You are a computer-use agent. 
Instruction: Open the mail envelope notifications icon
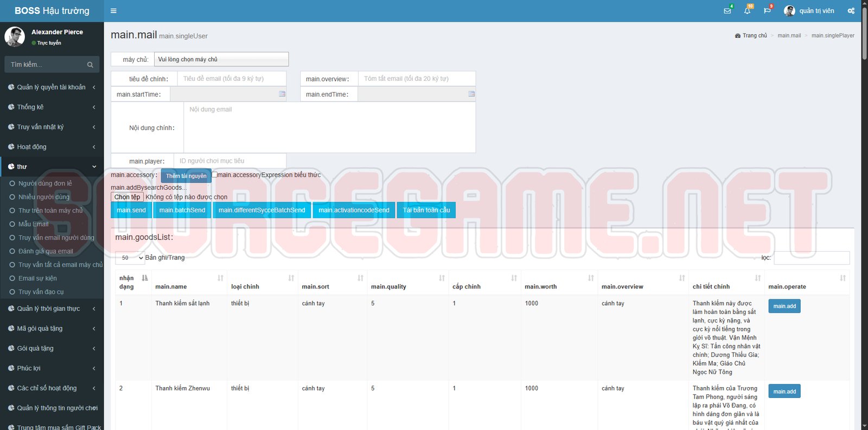point(727,11)
